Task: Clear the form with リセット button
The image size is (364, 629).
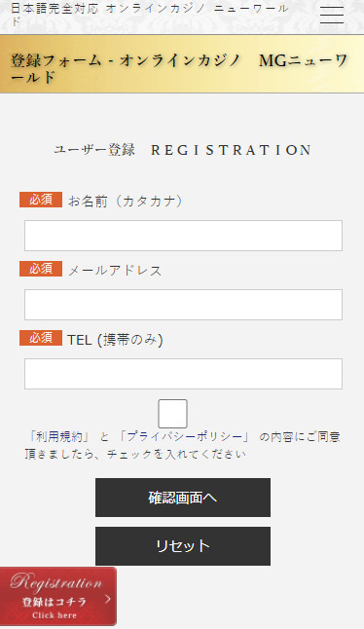Action: pyautogui.click(x=183, y=546)
